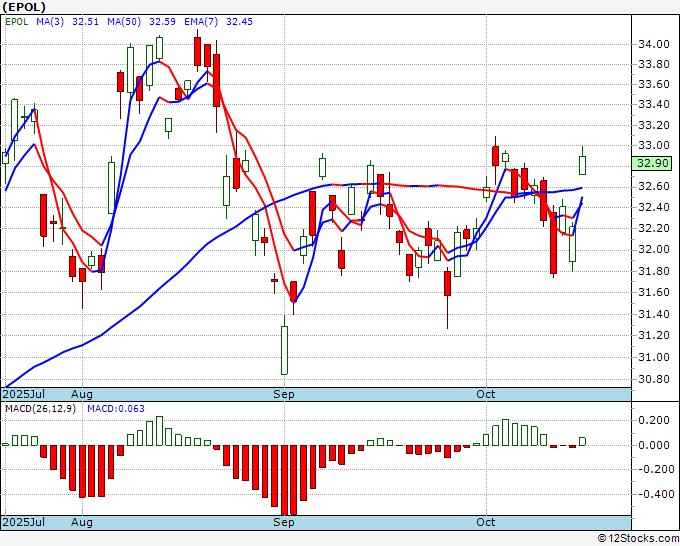Select the EPOL legend label
Viewport: 680px width, 546px height.
point(17,22)
